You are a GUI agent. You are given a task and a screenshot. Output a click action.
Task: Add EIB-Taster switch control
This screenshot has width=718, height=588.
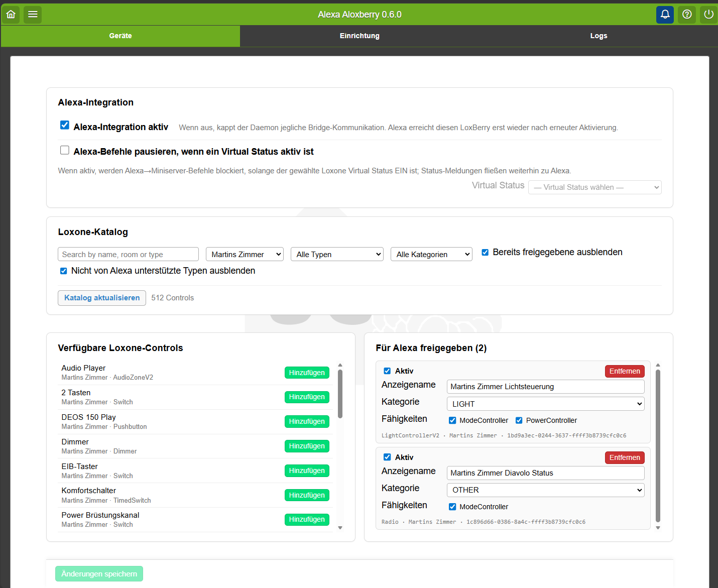point(307,471)
